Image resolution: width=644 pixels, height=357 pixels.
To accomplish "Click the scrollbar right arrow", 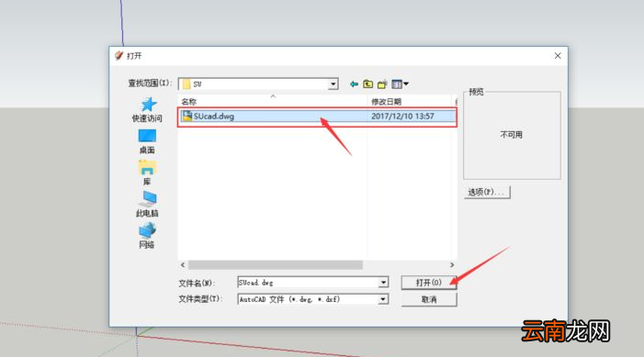I will [x=452, y=265].
